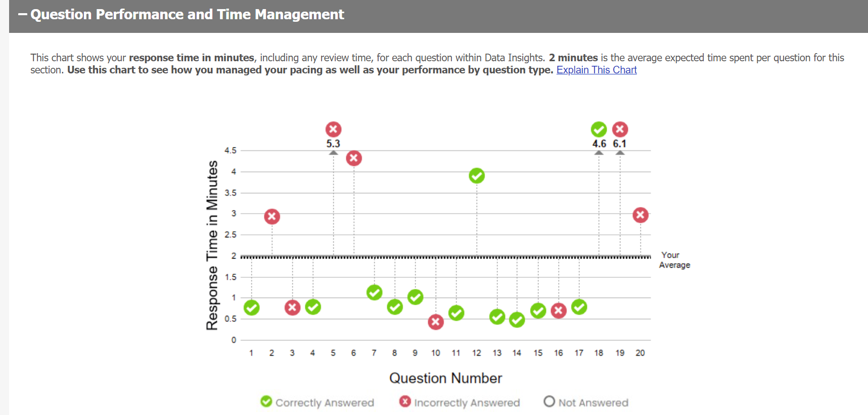Select the incorrect marker for question 19
Screen dimensions: 868x415
tap(620, 129)
